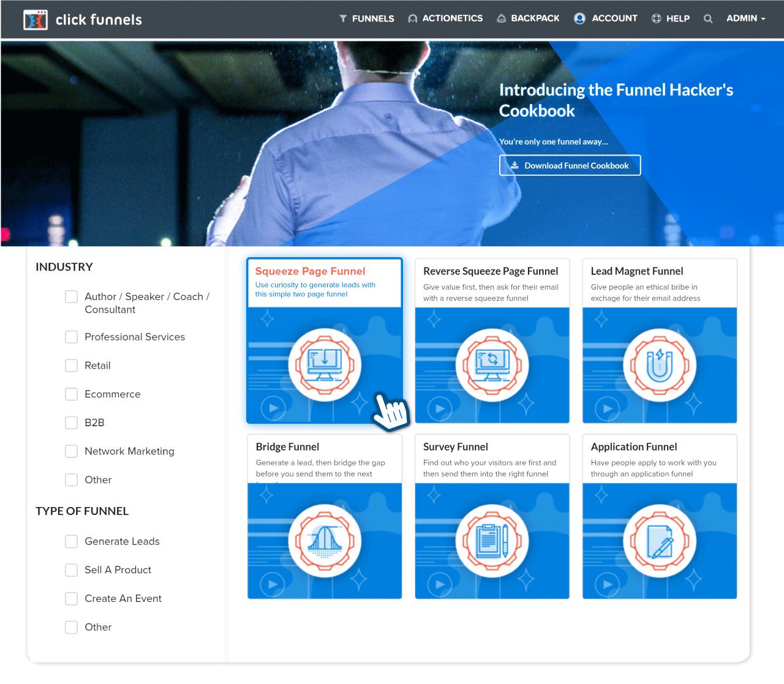Enable the Network Marketing checkbox
Viewport: 784px width, 684px height.
click(x=72, y=451)
